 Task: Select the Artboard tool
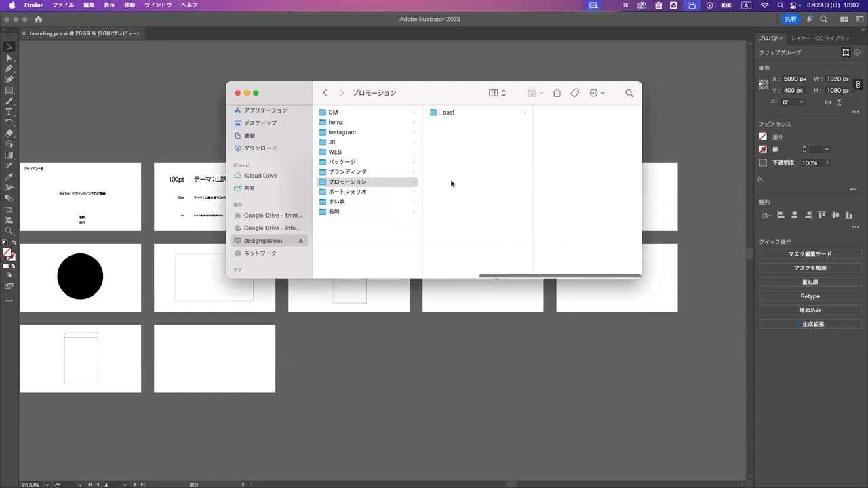pos(9,209)
